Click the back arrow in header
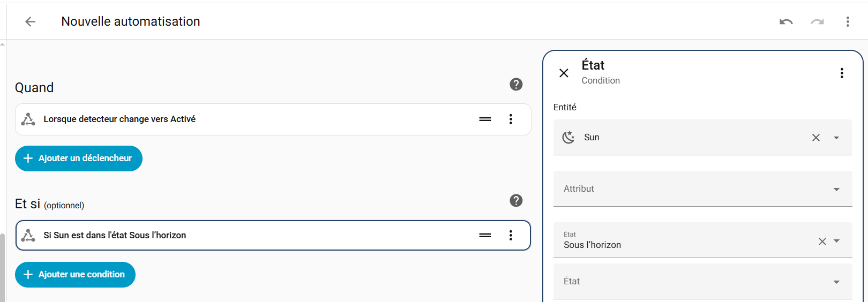The width and height of the screenshot is (868, 302). coord(31,21)
